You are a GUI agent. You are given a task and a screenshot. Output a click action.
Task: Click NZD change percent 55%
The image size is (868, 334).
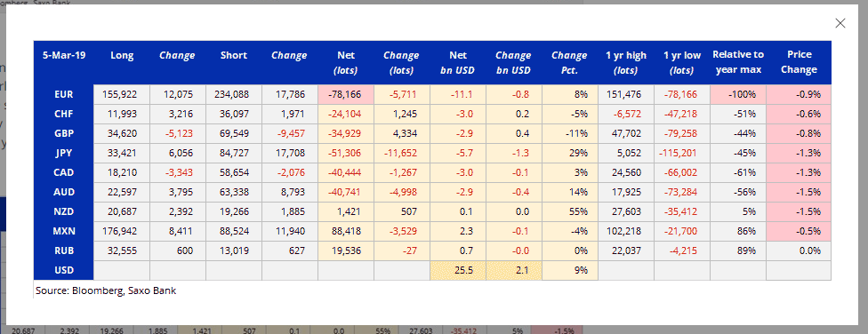(x=569, y=211)
